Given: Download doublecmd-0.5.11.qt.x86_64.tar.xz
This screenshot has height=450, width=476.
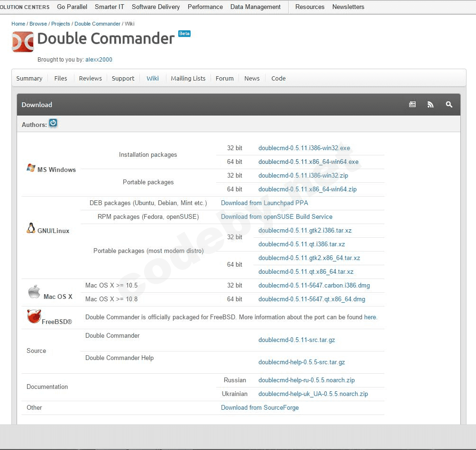Looking at the screenshot, I should (x=306, y=272).
